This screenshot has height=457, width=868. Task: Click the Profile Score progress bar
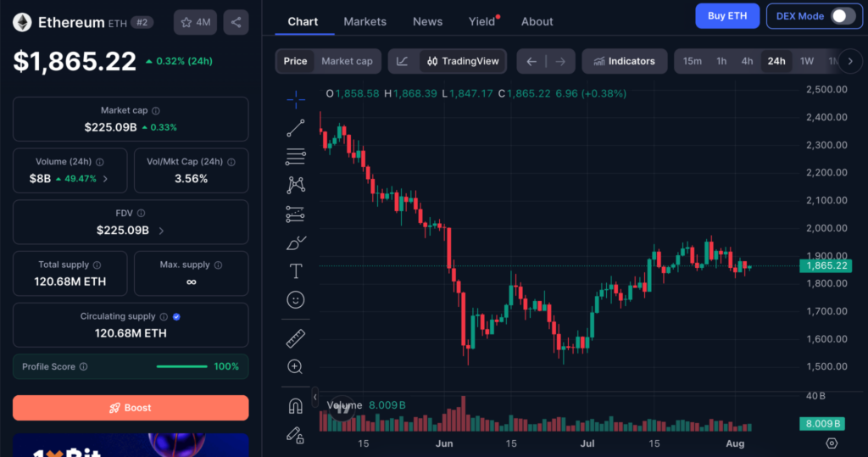pos(181,367)
